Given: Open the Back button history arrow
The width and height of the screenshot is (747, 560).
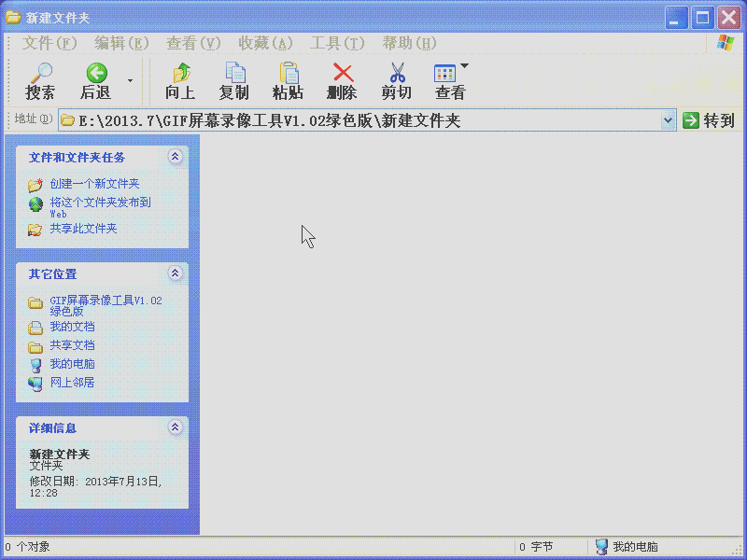Looking at the screenshot, I should 130,81.
